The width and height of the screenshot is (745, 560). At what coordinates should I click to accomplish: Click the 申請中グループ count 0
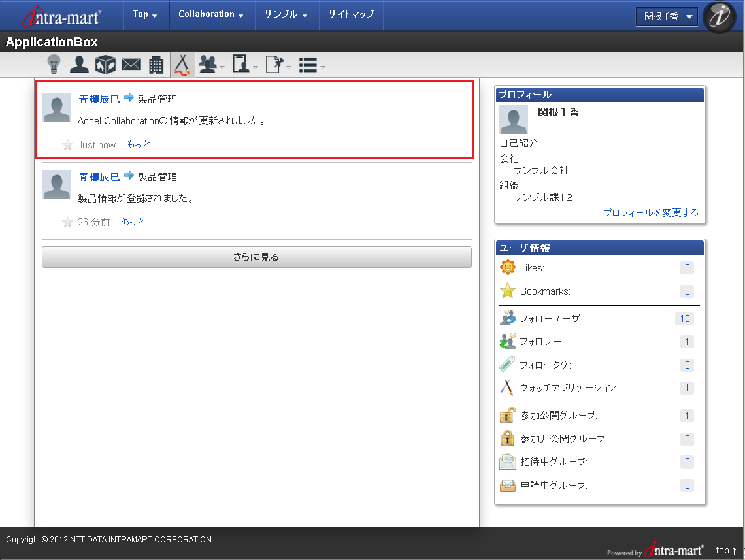click(x=687, y=486)
